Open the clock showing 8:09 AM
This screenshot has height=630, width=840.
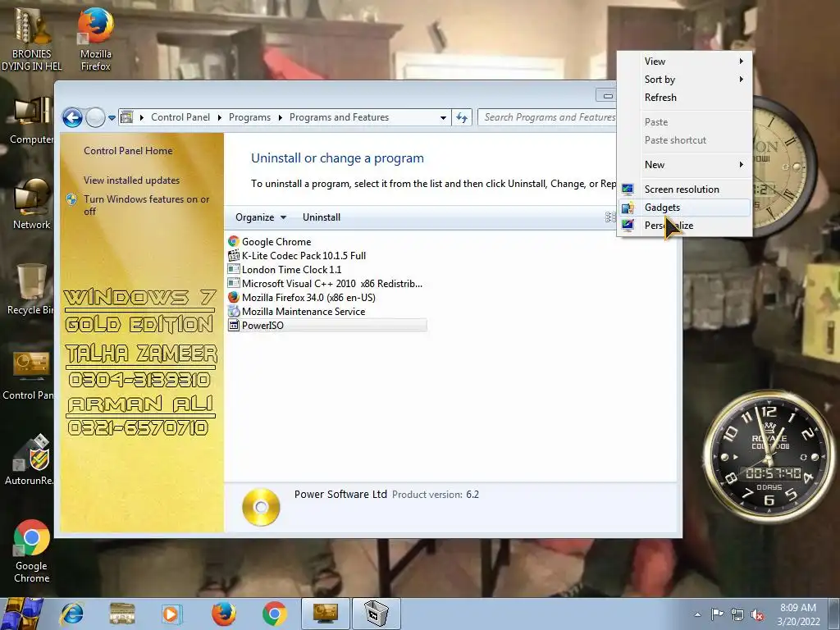click(x=798, y=614)
